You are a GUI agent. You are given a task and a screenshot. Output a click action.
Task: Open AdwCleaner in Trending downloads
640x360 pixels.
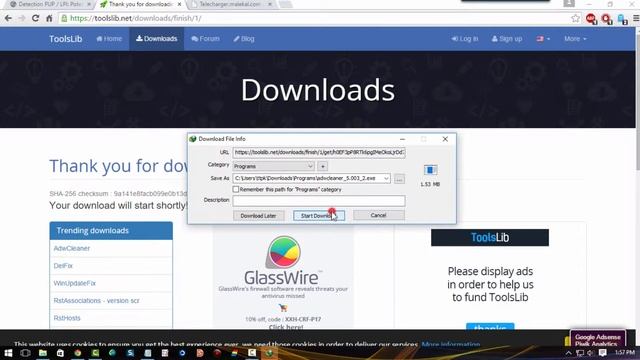coord(72,248)
